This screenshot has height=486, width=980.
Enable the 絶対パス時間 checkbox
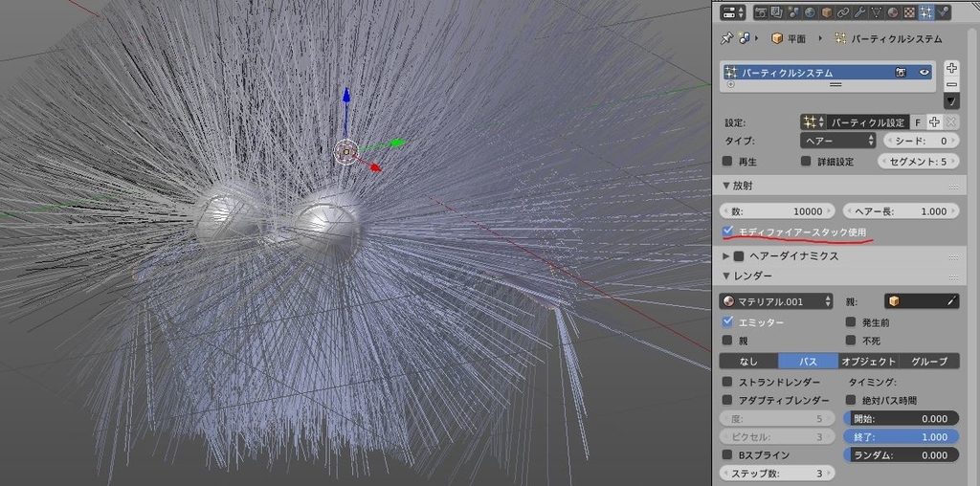coord(851,400)
